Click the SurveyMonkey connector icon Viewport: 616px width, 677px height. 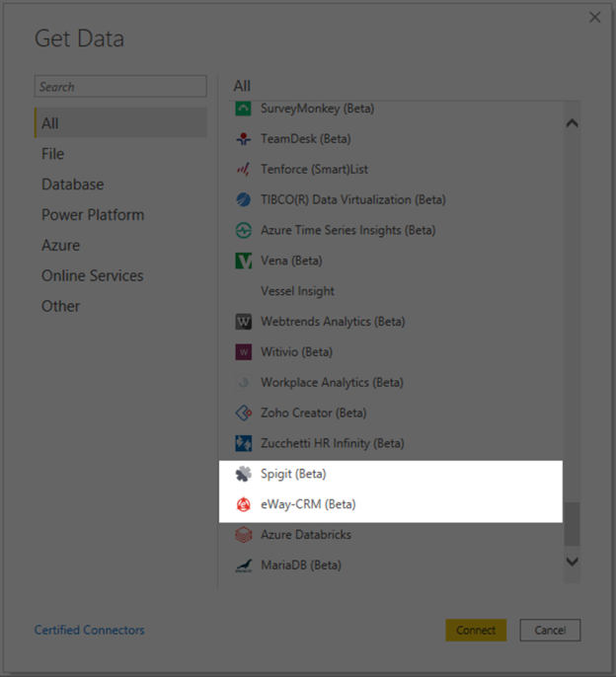click(243, 109)
